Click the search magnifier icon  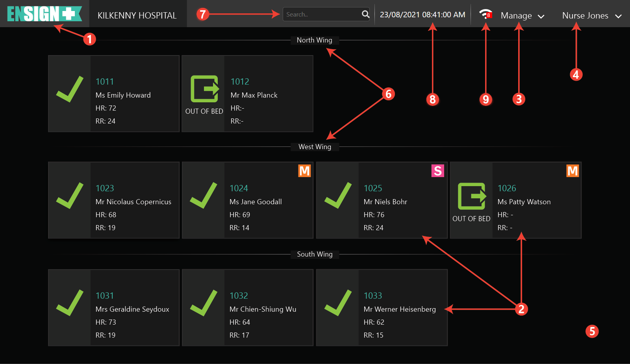click(365, 14)
